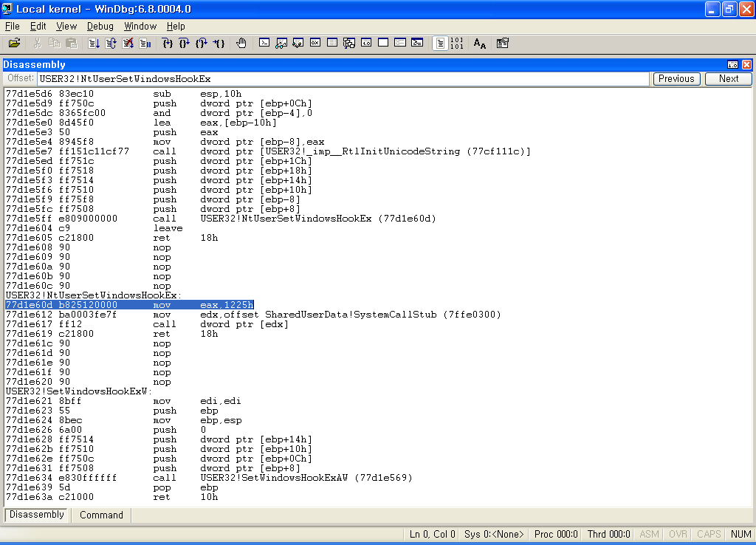The image size is (756, 545).
Task: Open the Memory window toolbar icon
Action: pyautogui.click(x=332, y=43)
